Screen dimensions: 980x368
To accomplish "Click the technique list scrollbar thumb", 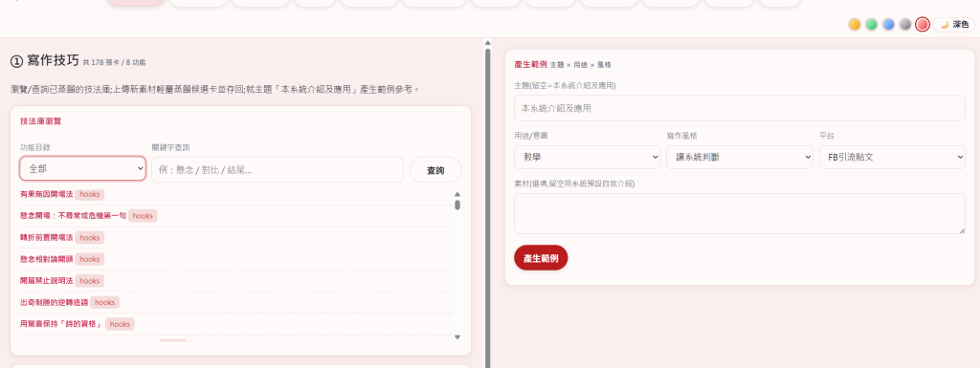I will pos(457,205).
